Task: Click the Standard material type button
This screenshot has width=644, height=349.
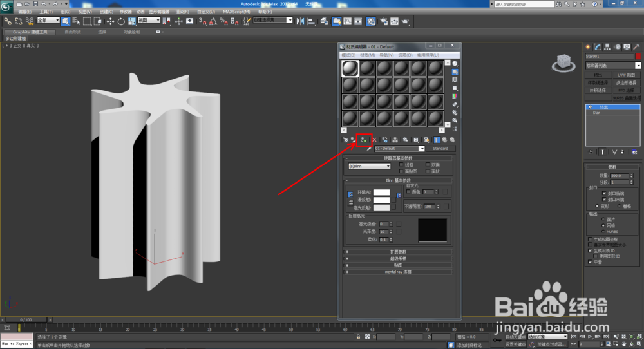Action: pos(440,149)
